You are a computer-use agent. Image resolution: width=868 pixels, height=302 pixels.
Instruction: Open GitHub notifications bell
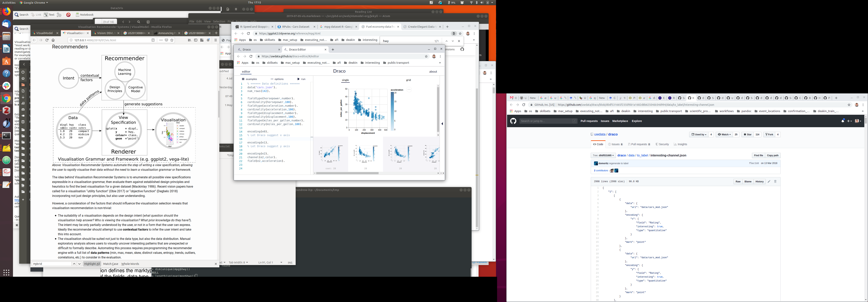[x=843, y=121]
